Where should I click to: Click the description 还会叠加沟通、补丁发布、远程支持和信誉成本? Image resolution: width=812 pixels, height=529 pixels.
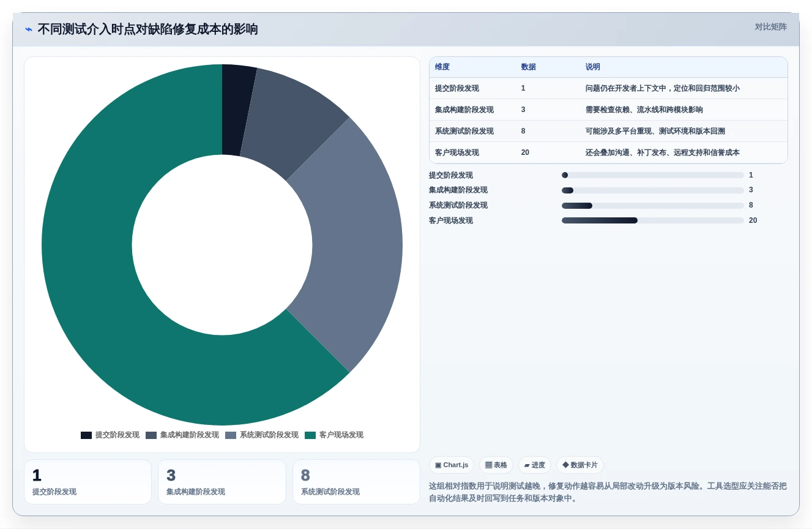pyautogui.click(x=663, y=152)
